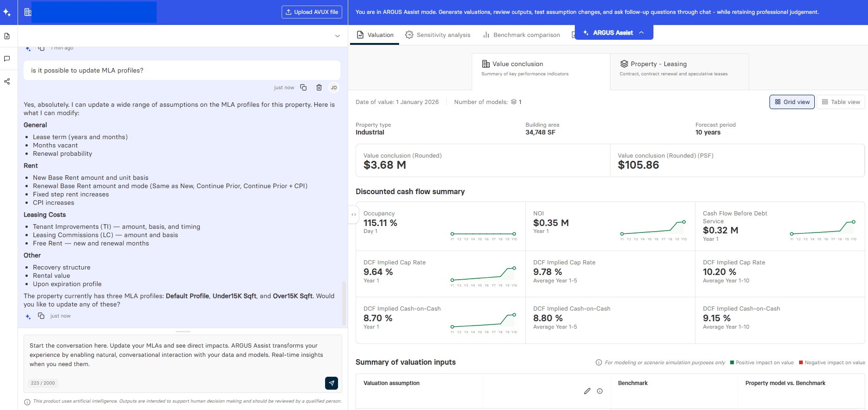Image resolution: width=868 pixels, height=410 pixels.
Task: Switch to Grid view
Action: 792,102
